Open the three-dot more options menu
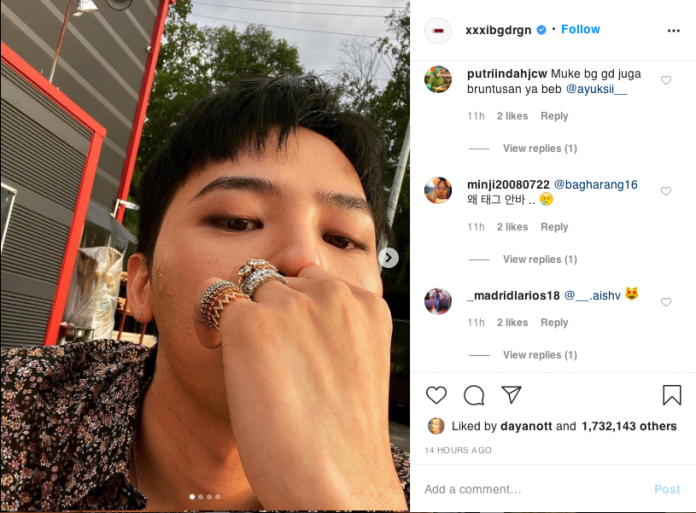696x513 pixels. tap(673, 31)
